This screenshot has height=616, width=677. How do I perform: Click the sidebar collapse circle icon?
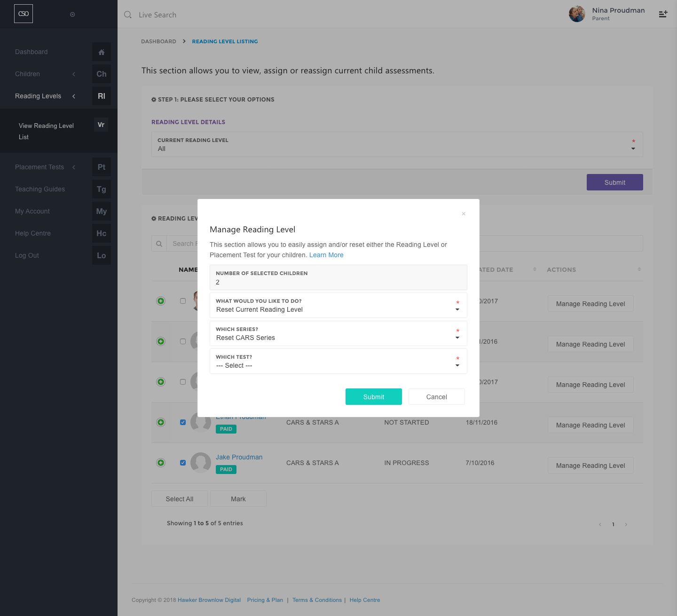72,15
